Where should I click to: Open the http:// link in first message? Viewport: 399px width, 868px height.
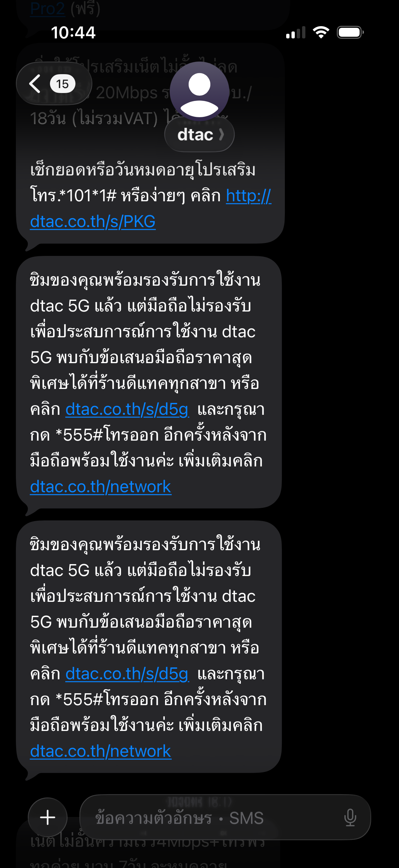[x=248, y=196]
